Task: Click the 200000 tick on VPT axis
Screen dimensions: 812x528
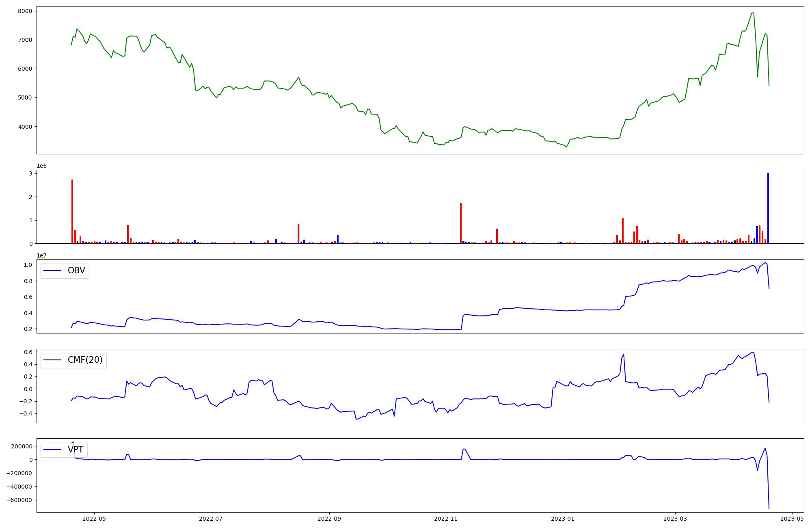Action: [22, 446]
